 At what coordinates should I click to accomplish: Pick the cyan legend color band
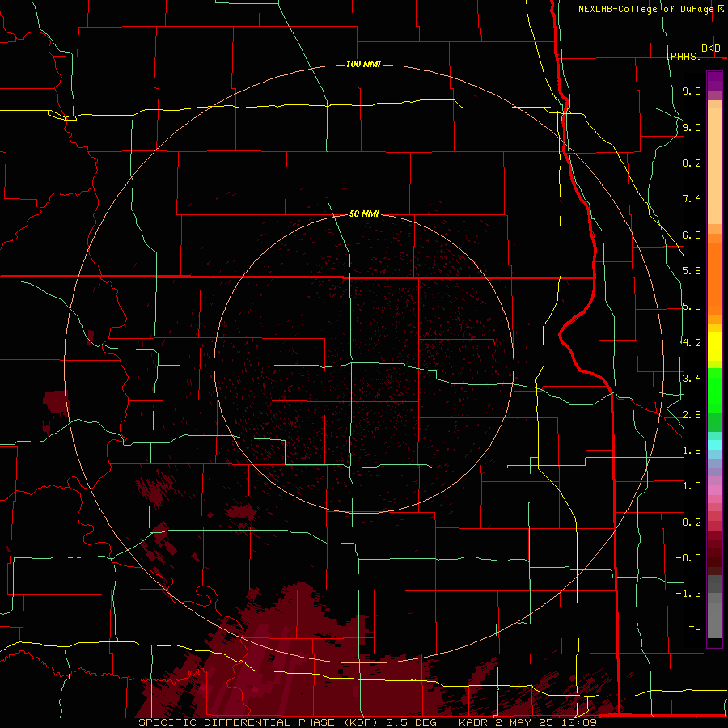click(714, 445)
